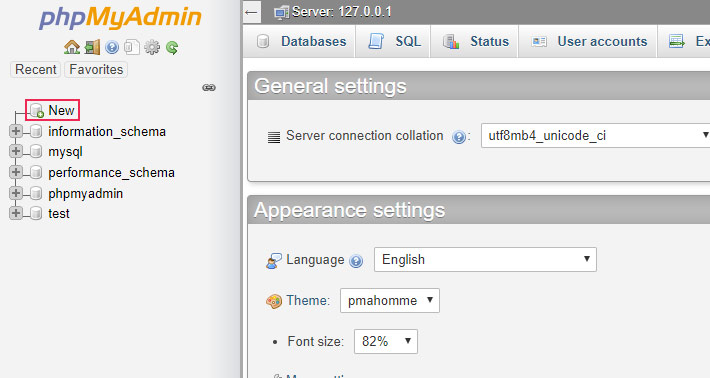Click the Server: 127.0.0.1 breadcrumb link
This screenshot has height=378, width=710.
point(341,12)
